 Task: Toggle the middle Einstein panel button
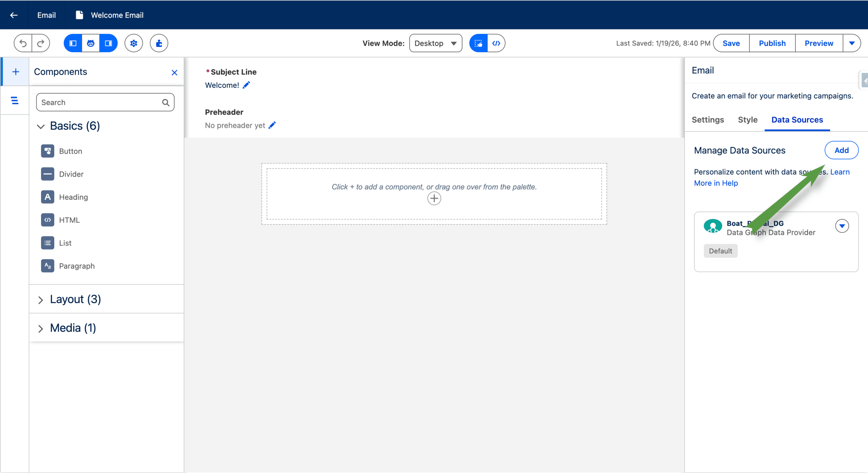(91, 43)
